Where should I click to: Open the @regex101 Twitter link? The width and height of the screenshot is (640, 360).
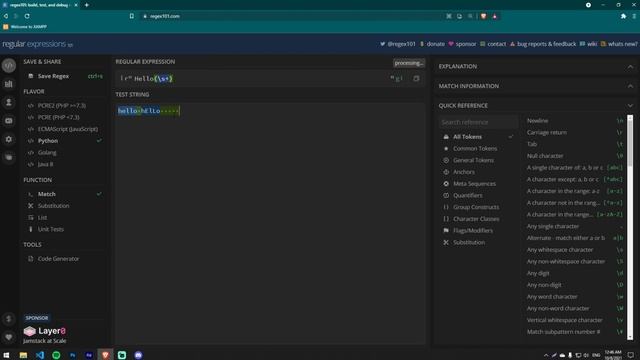398,44
